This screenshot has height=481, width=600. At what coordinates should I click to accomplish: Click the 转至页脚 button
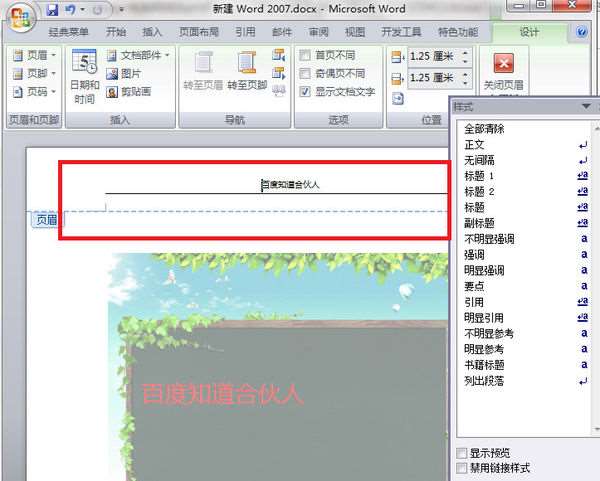[247, 71]
